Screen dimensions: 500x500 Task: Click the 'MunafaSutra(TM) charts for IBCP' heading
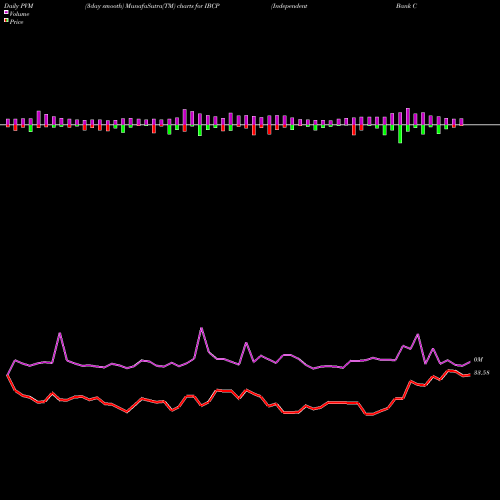click(x=173, y=6)
